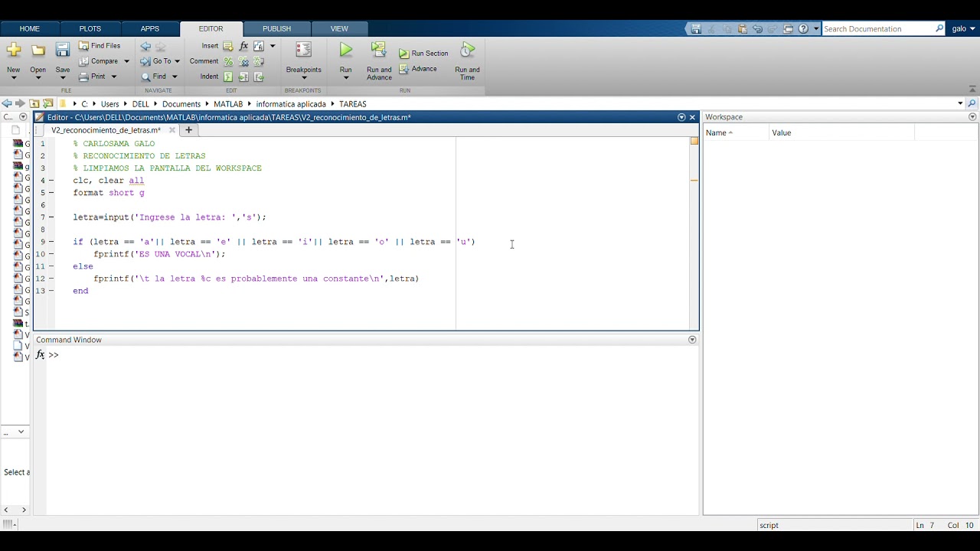This screenshot has height=551, width=980.
Task: Click the Smart Indent icon
Action: point(228,77)
